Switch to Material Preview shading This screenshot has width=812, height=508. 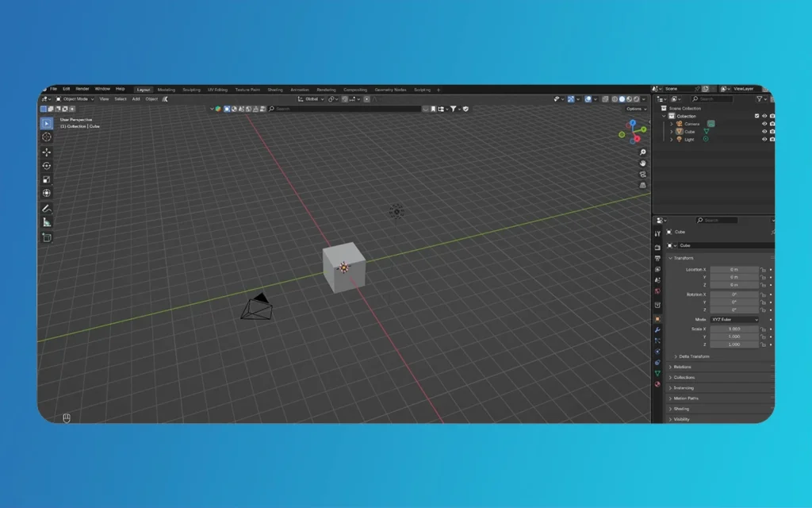(x=629, y=99)
